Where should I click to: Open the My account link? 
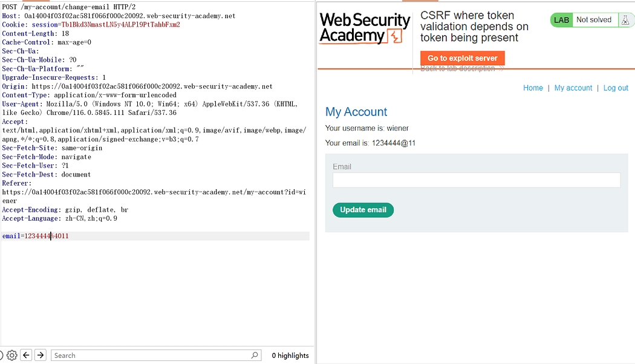click(x=573, y=88)
